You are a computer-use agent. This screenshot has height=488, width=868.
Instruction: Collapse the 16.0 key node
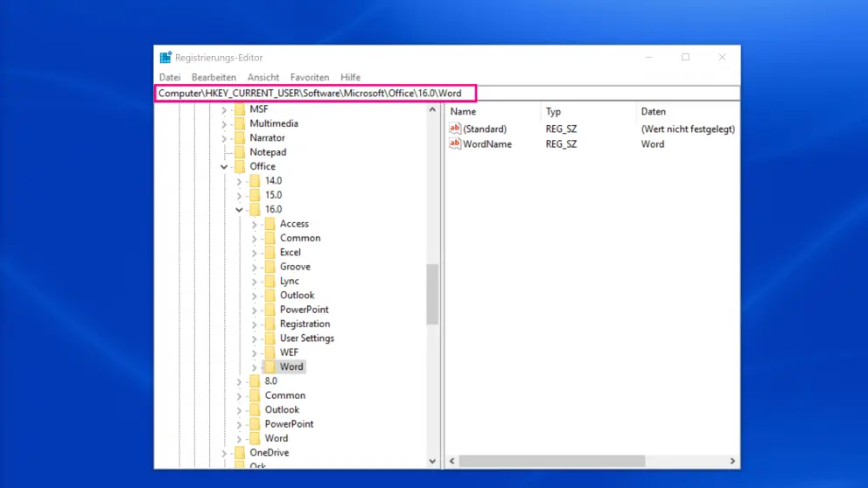(x=239, y=210)
